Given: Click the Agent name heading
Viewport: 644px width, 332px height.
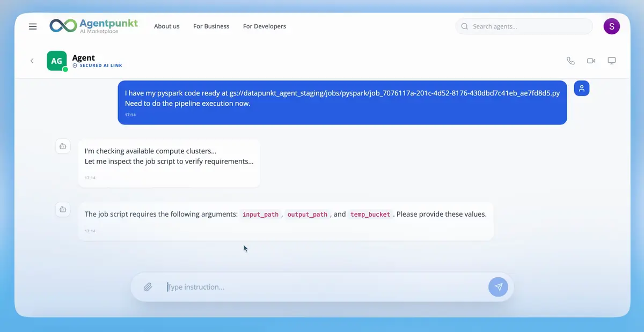Looking at the screenshot, I should tap(83, 57).
